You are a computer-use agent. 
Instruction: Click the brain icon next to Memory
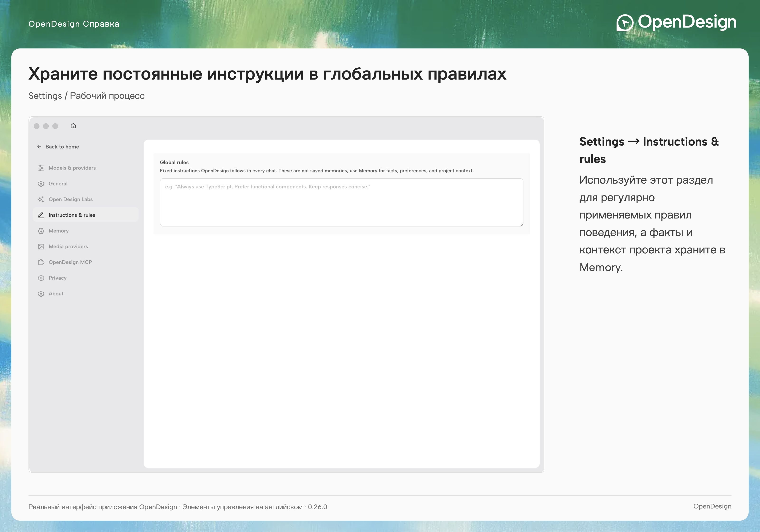coord(41,231)
